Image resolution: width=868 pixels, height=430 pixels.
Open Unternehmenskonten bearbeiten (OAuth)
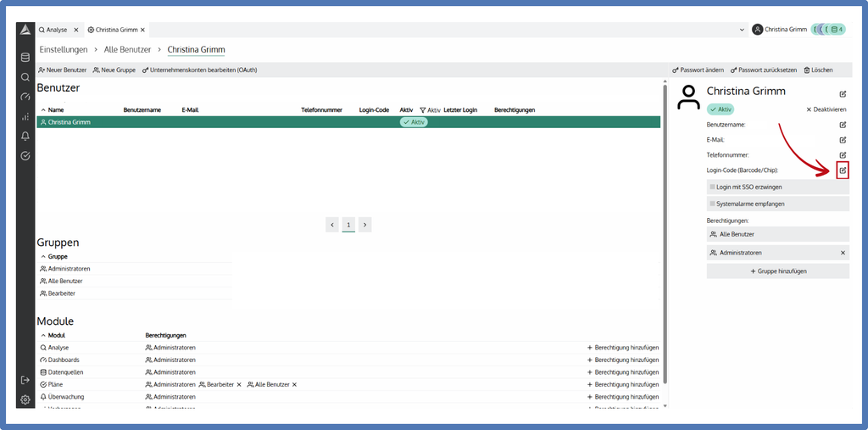(200, 70)
